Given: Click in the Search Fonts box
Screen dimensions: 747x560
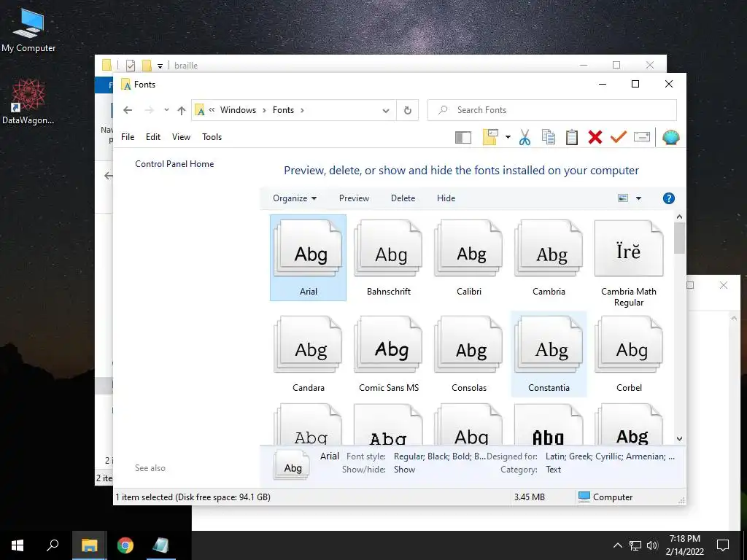Looking at the screenshot, I should click(x=552, y=110).
